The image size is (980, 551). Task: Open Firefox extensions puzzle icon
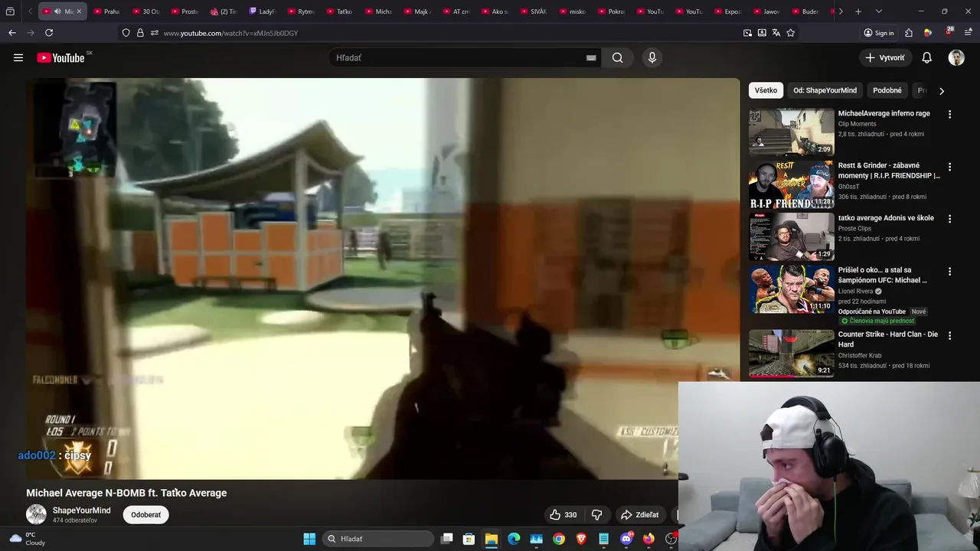909,33
